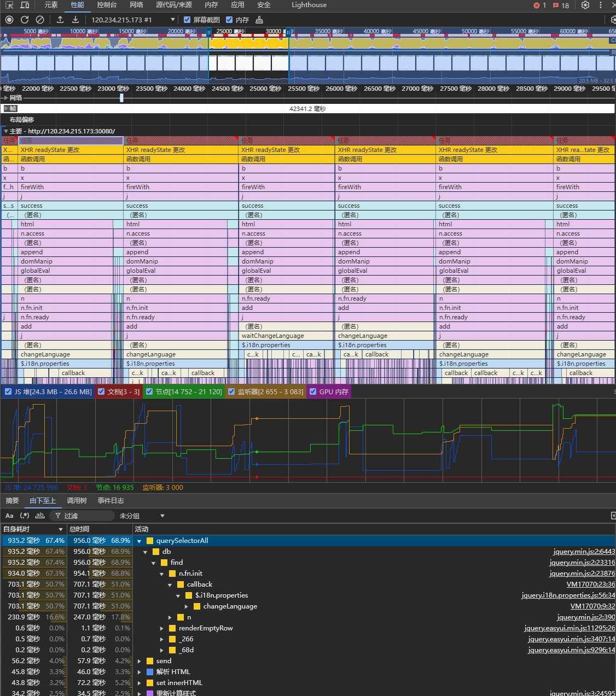Open the 源代码/来源 Sources tab

point(174,5)
